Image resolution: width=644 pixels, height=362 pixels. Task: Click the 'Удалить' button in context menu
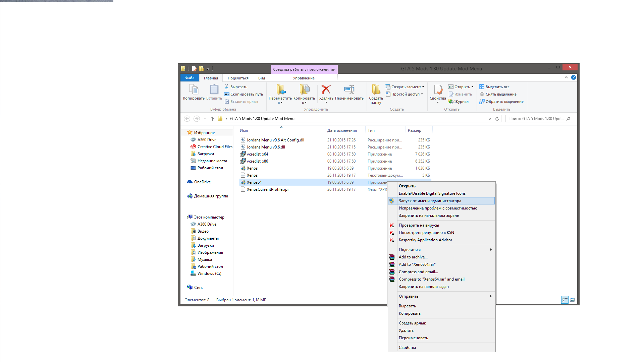[x=406, y=330]
